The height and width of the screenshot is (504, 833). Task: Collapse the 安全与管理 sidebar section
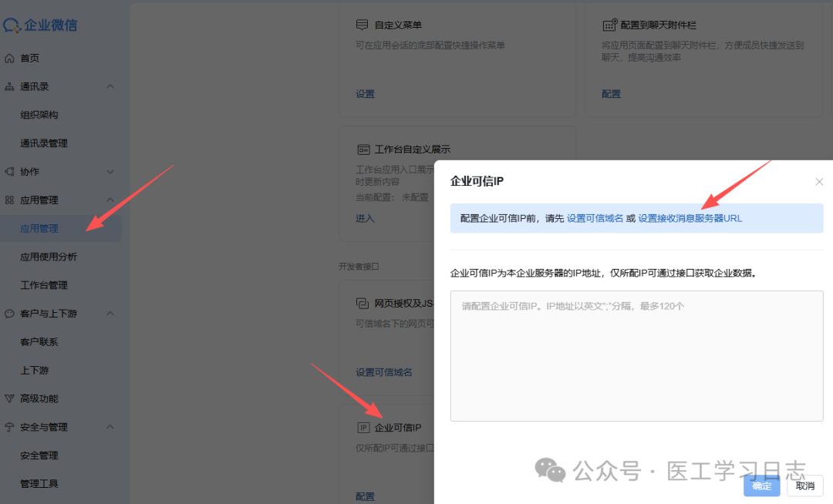110,427
